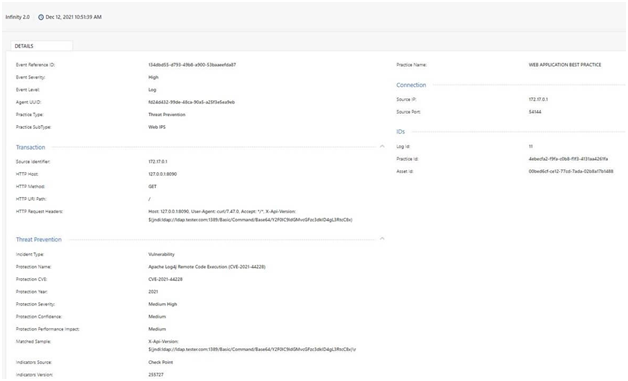
Task: Click the HTTP Request Headers jndi string
Action: 250,220
